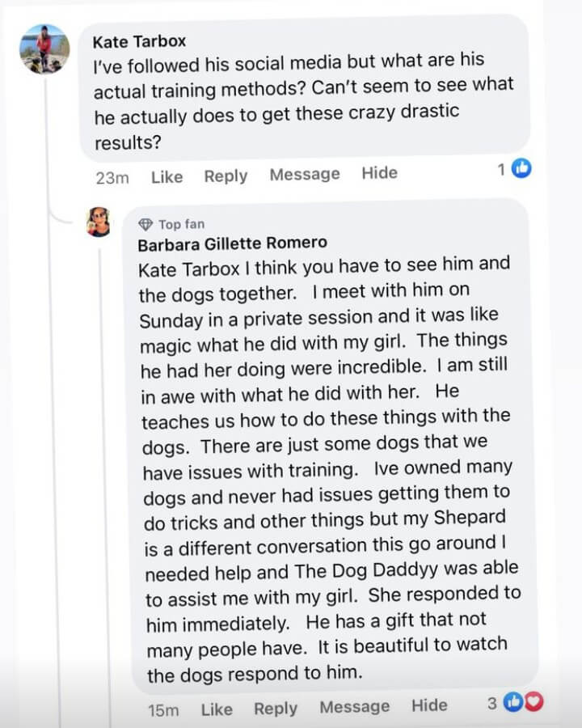Message Kate Tarbox from her comment
Screen dimensions: 582x728
[305, 174]
